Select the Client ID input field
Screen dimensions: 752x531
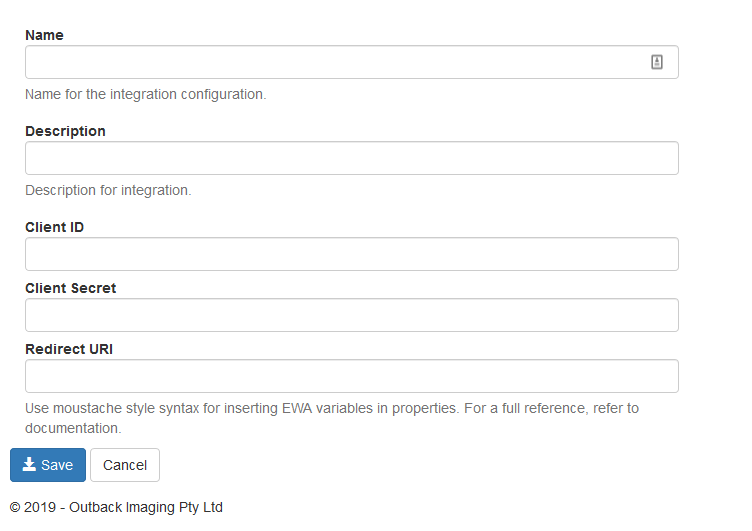click(351, 254)
